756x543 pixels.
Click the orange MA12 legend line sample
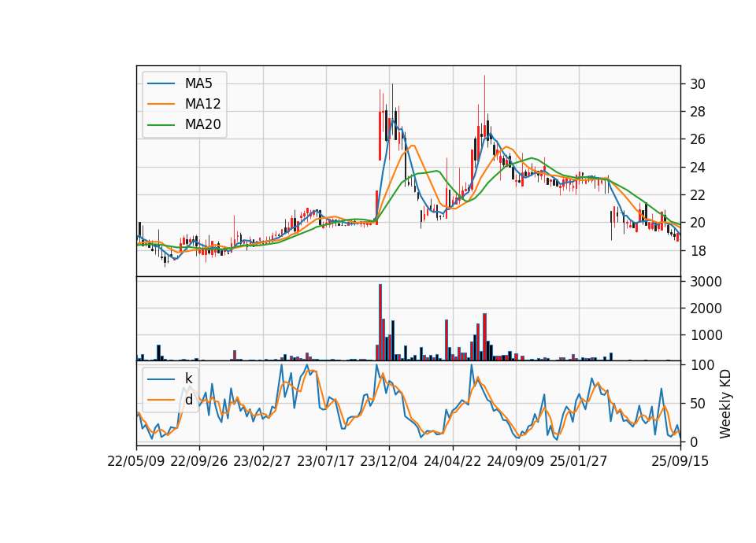(x=161, y=104)
